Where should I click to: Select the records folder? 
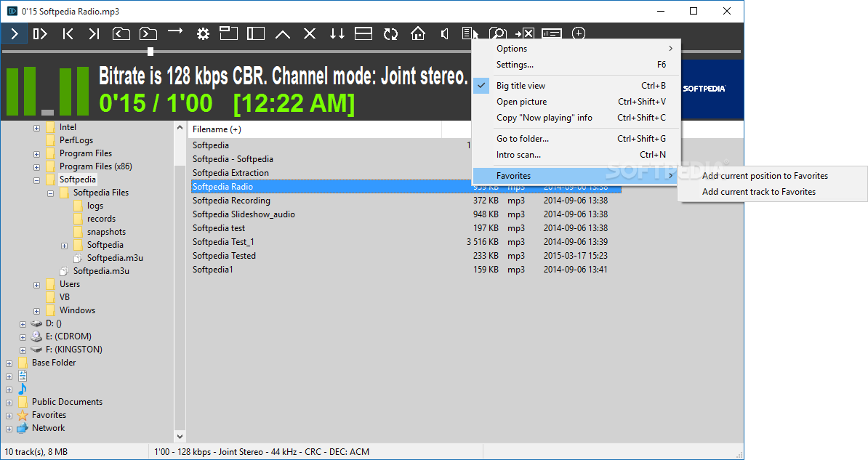click(x=101, y=219)
